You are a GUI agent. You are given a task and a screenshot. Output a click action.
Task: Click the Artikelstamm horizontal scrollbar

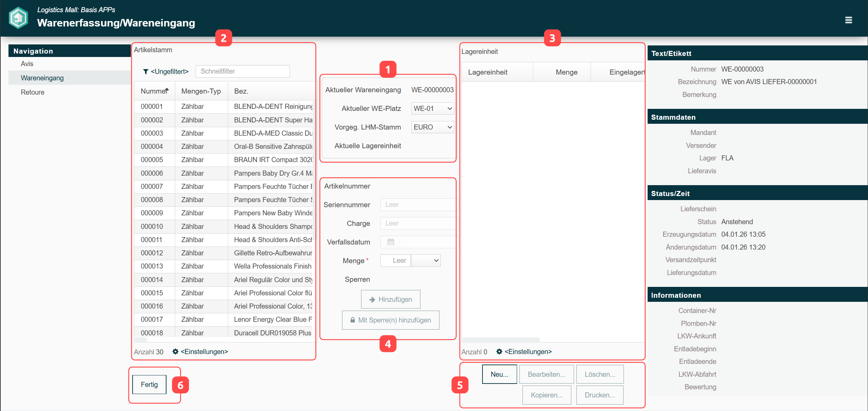141,339
